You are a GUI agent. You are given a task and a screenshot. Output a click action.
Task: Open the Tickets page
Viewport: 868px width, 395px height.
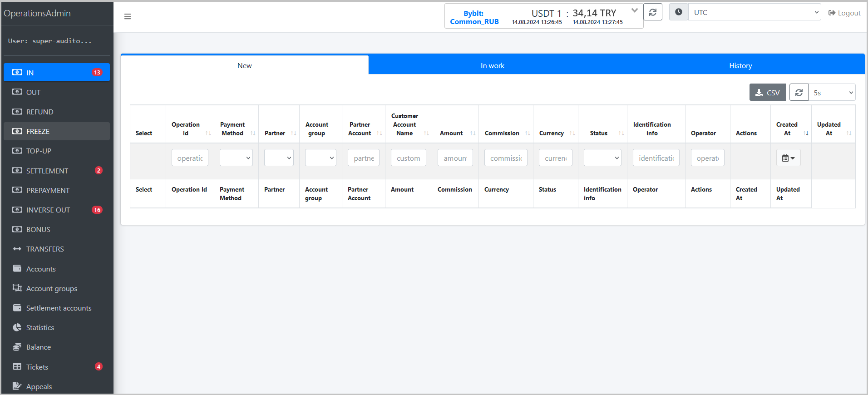click(x=57, y=367)
